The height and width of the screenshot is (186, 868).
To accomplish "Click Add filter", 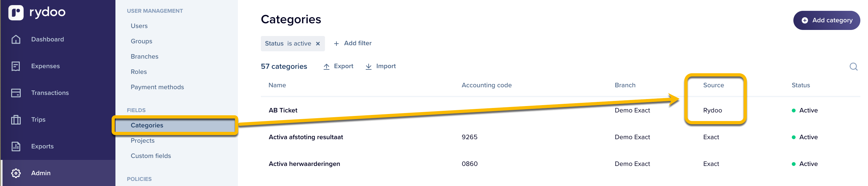I will point(352,43).
